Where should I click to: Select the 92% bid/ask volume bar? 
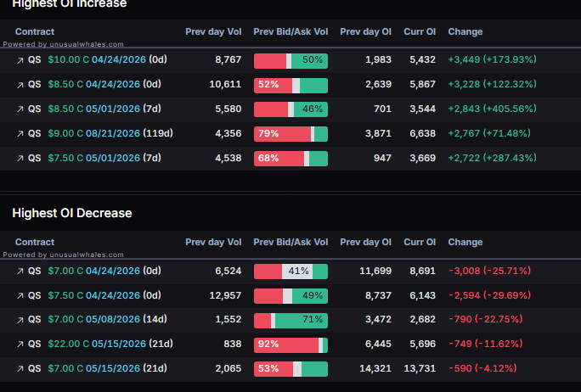click(x=290, y=345)
